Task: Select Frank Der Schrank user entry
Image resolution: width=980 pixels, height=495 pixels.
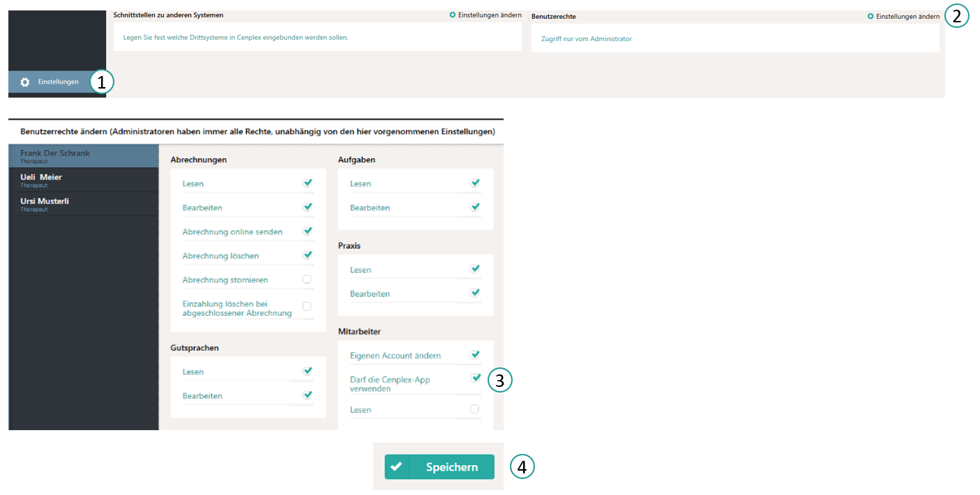Action: 55,155
